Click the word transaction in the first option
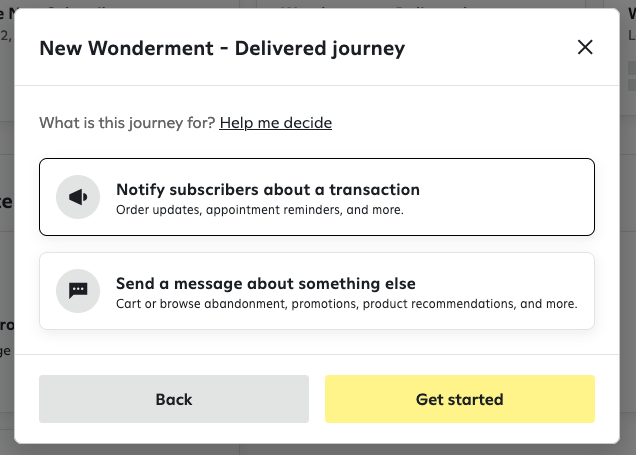The image size is (636, 455). click(x=374, y=190)
